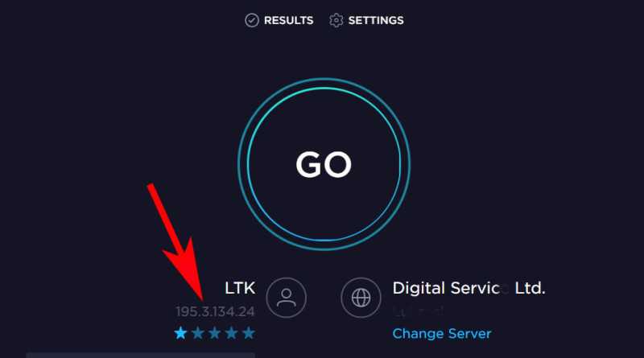Click the Results checkmark icon
This screenshot has width=644, height=358.
252,20
